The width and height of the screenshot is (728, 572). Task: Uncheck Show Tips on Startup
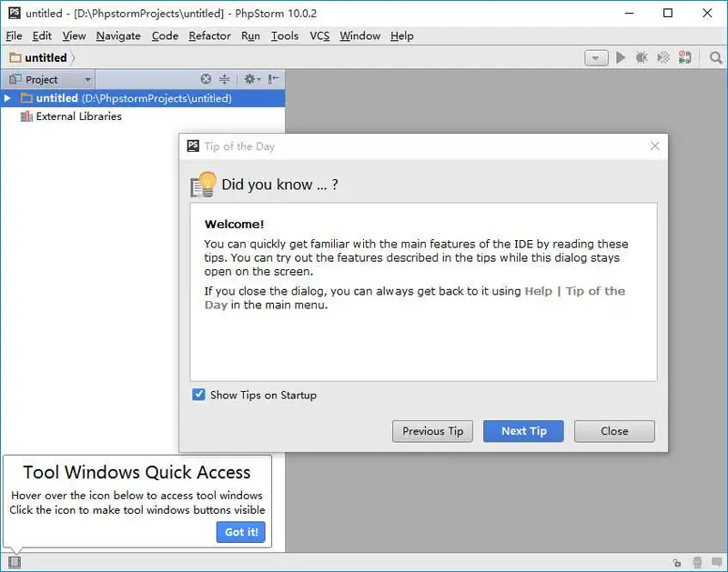pos(198,395)
